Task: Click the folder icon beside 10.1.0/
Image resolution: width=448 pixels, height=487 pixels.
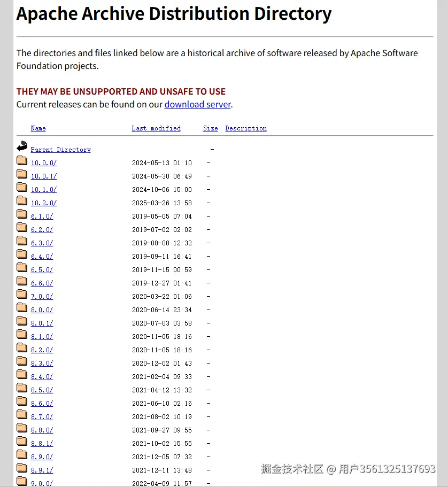Action: tap(22, 187)
